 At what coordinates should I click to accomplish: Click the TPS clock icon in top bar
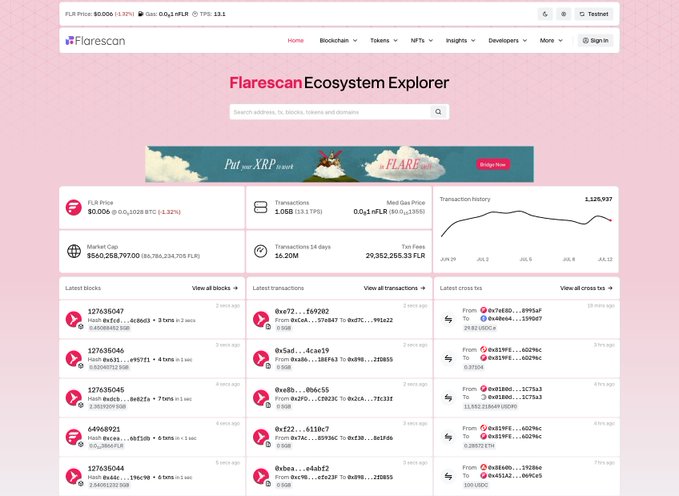tap(195, 14)
